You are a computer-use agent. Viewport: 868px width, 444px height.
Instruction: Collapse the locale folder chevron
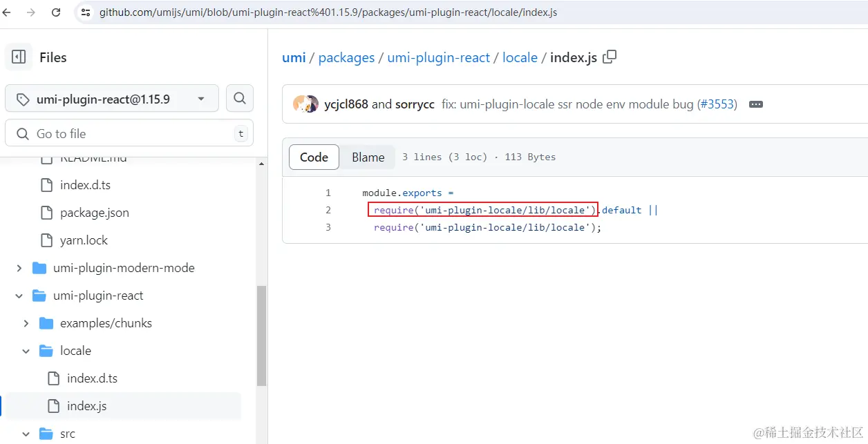point(26,351)
